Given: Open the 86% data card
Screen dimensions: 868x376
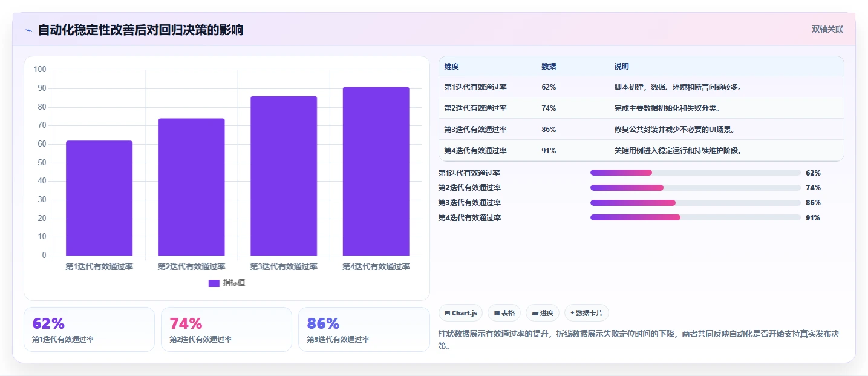Looking at the screenshot, I should tap(364, 329).
